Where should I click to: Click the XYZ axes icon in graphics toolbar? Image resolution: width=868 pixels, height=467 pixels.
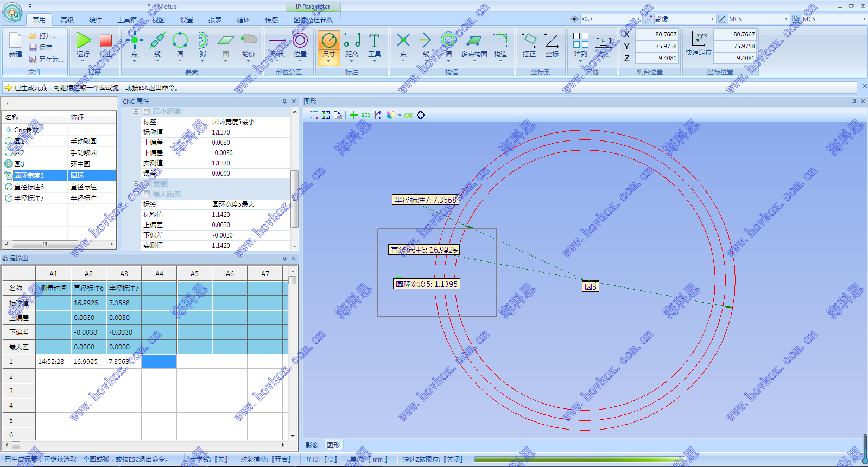[366, 115]
